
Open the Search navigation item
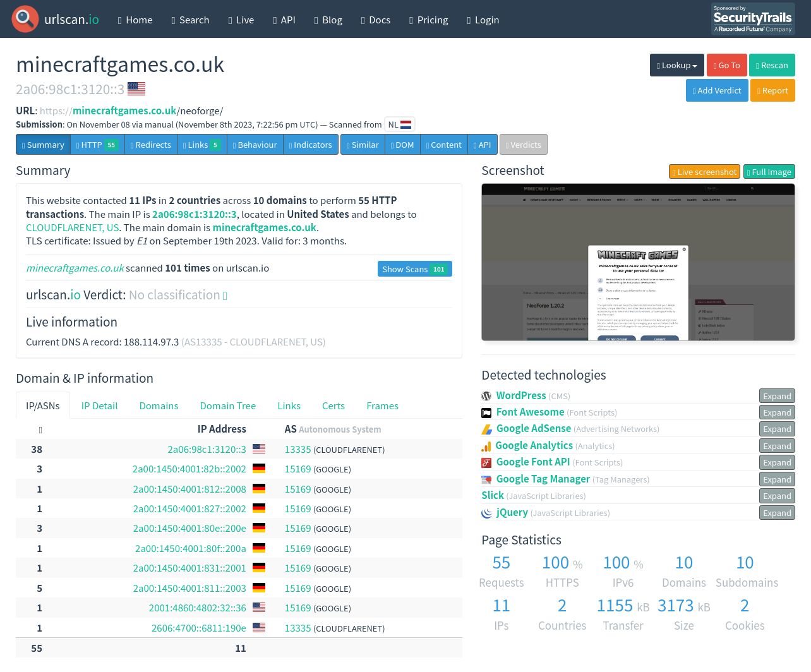[x=190, y=20]
